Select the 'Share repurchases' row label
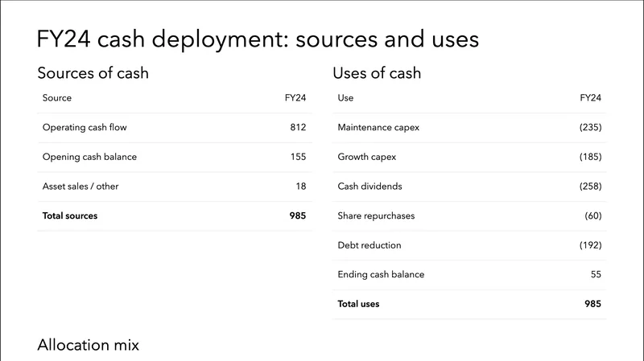Viewport: 644px width, 361px height. 376,215
